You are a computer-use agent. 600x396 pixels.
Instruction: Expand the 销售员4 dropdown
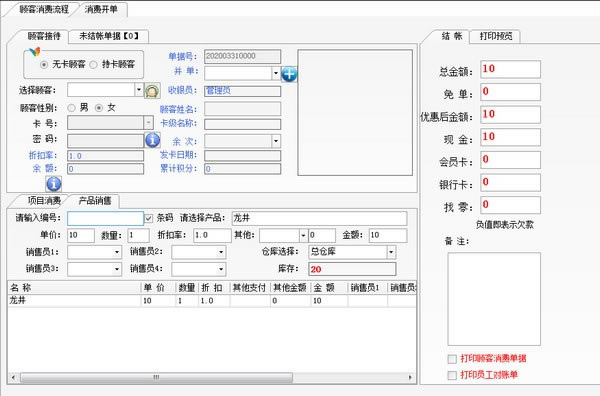[221, 269]
